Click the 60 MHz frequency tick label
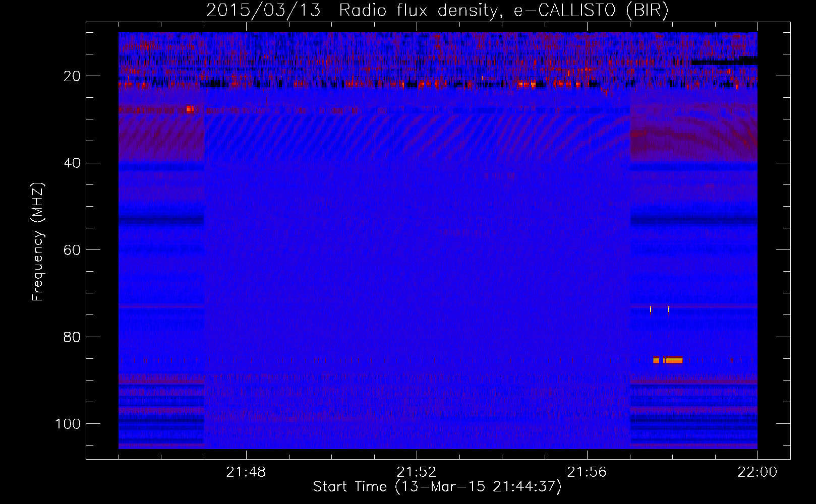This screenshot has height=504, width=816. (x=72, y=250)
